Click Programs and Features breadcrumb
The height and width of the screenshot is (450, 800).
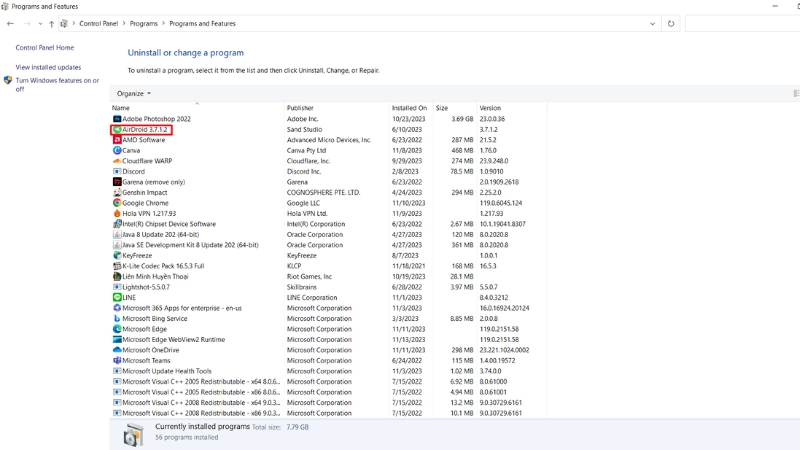point(203,23)
